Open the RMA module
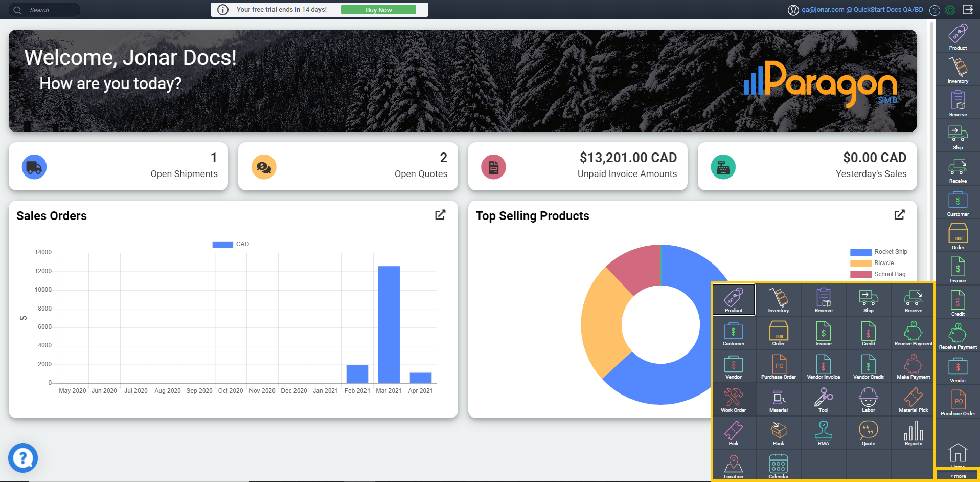This screenshot has width=980, height=482. coord(824,432)
